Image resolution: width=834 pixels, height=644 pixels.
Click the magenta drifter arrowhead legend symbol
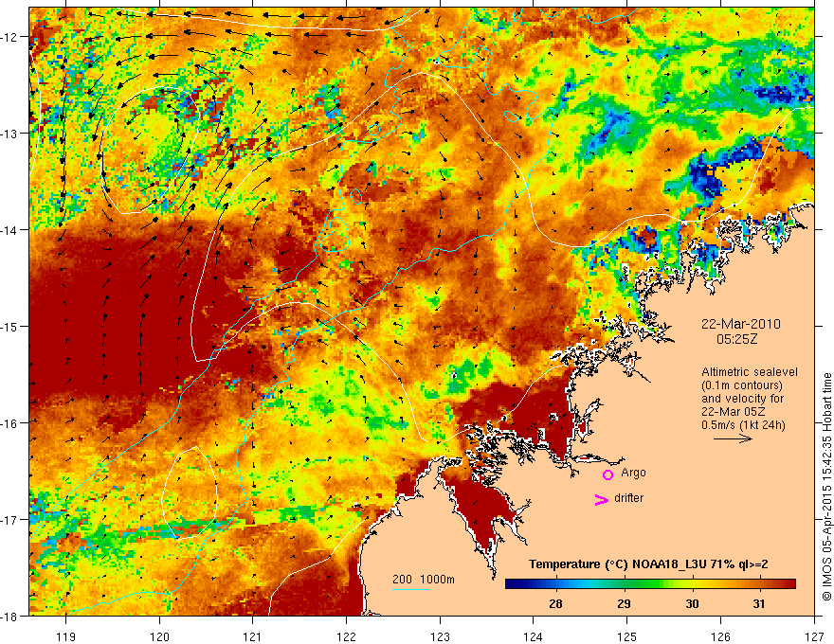[x=602, y=499]
